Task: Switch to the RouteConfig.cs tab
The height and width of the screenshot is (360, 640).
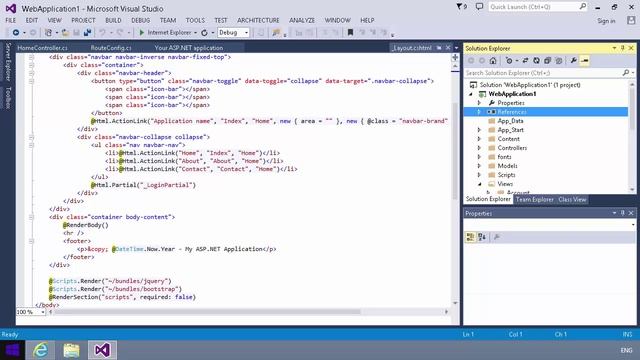Action: 111,48
